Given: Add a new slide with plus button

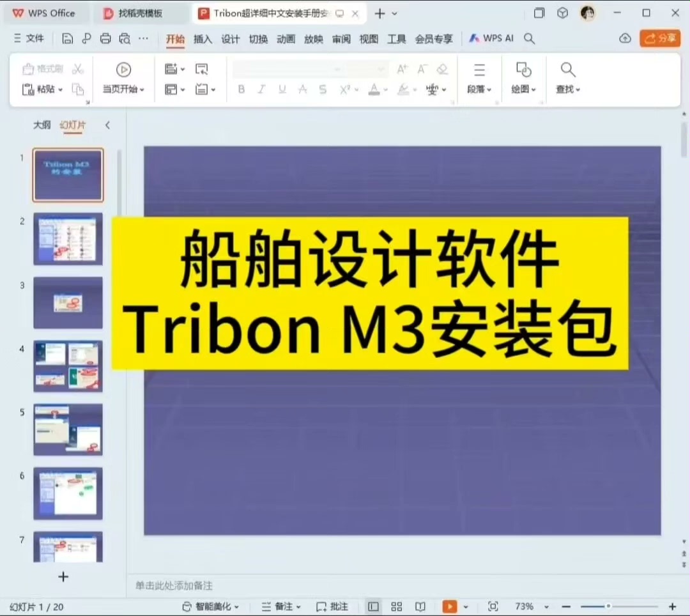Looking at the screenshot, I should [x=63, y=576].
